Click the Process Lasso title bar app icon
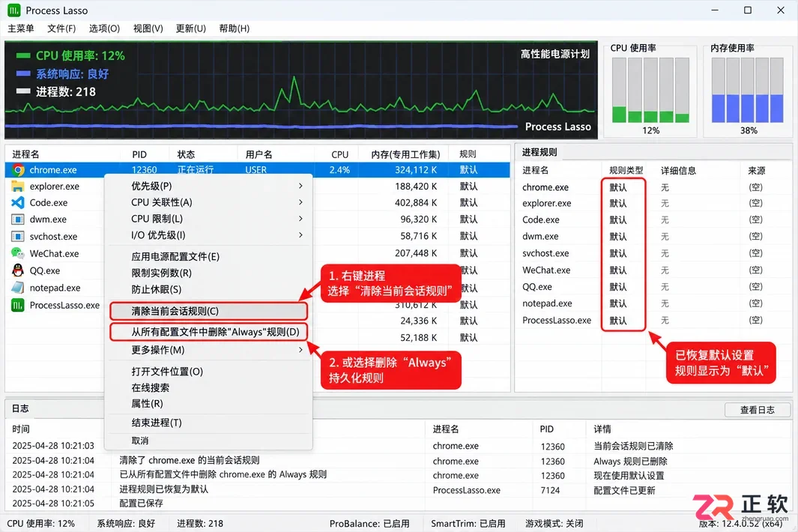 pyautogui.click(x=13, y=10)
